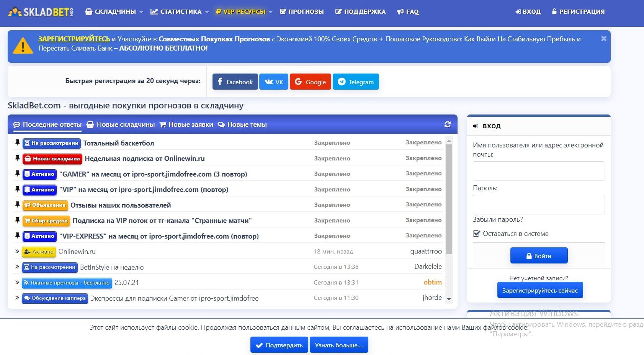The width and height of the screenshot is (644, 355).
Task: Confirm cookies with Подтвердить button
Action: [279, 345]
